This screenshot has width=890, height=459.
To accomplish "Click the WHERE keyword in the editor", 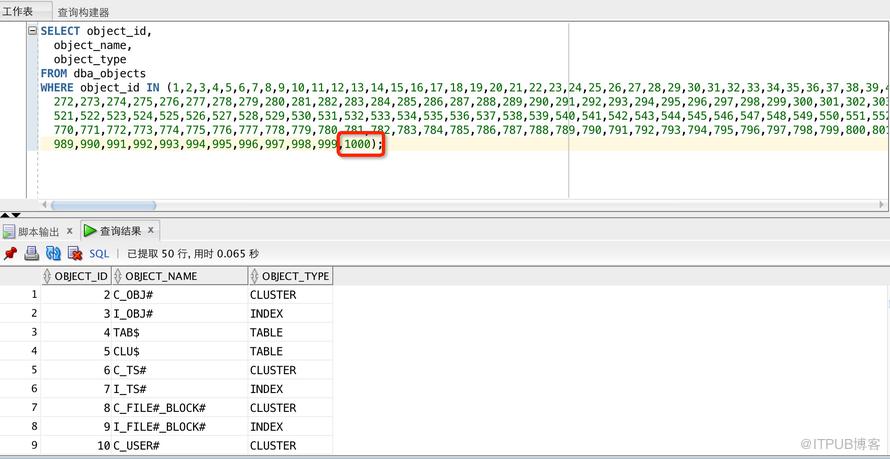I will pos(57,88).
